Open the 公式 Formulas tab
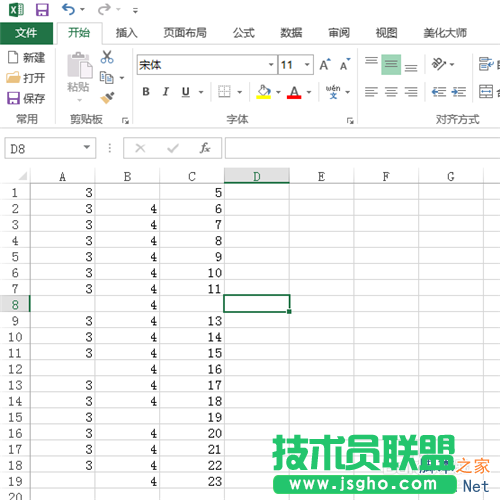This screenshot has width=500, height=500. click(243, 33)
